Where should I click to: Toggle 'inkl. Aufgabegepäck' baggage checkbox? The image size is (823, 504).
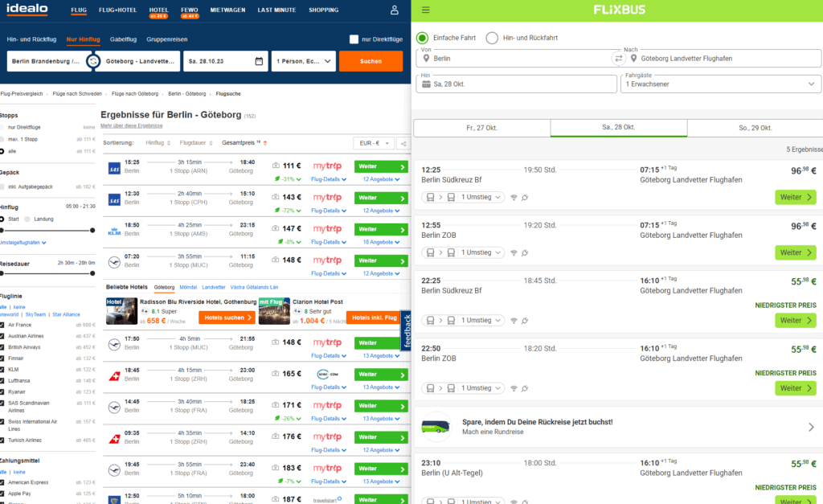pos(2,187)
